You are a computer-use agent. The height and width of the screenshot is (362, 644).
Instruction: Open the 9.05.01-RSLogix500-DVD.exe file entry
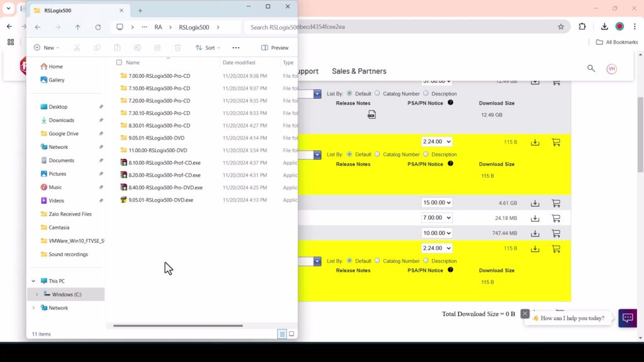click(160, 200)
